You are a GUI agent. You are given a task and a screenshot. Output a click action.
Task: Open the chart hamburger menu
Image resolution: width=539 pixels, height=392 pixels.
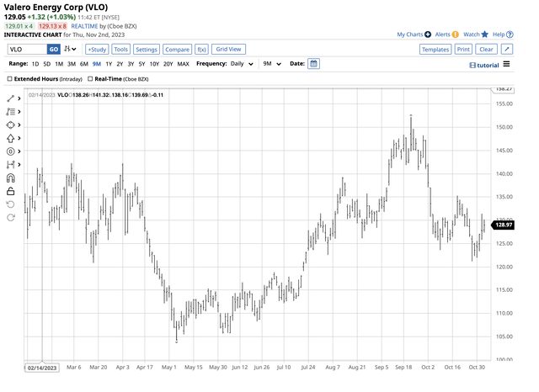pos(506,64)
